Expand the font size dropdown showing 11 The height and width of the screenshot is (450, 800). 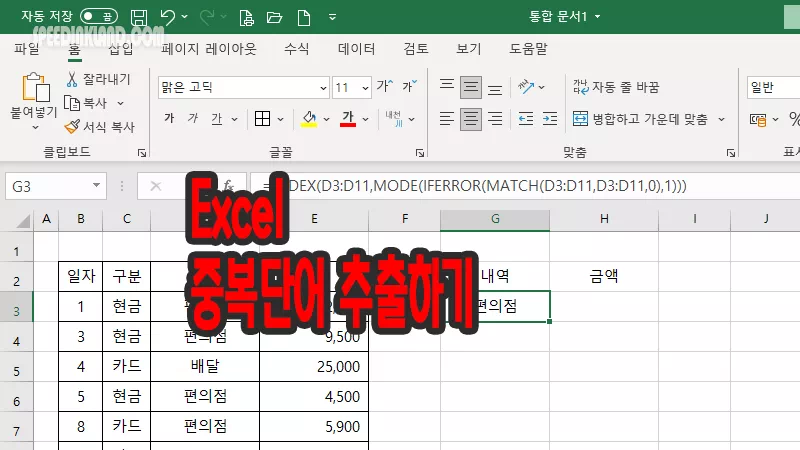tap(365, 87)
